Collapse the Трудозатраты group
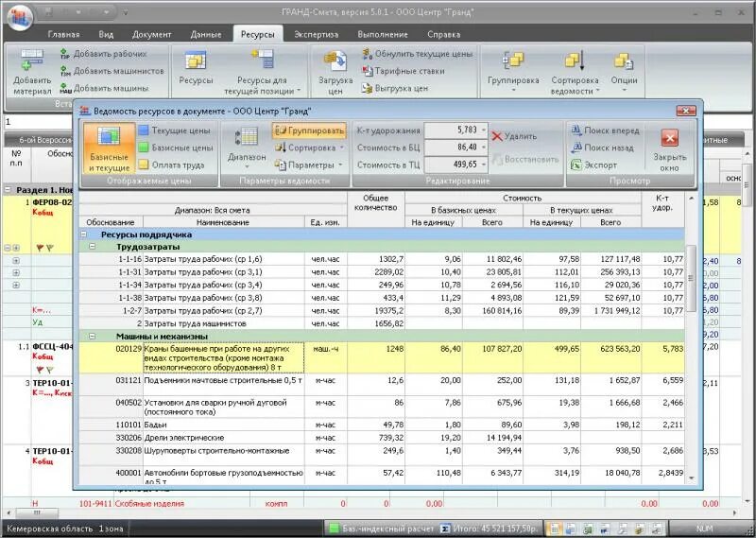Image resolution: width=756 pixels, height=538 pixels. pos(92,247)
